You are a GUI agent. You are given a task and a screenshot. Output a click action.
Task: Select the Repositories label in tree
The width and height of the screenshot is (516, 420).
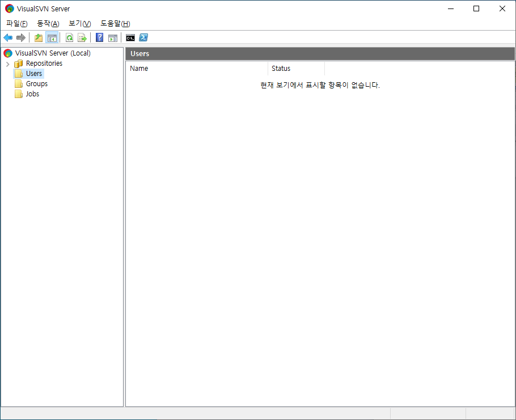[x=44, y=63]
